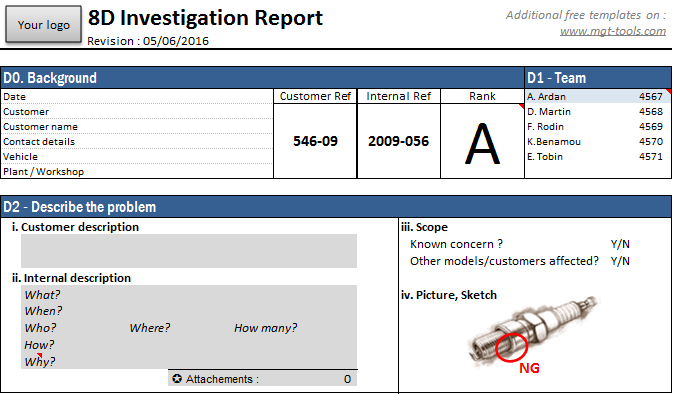Screen dimensions: 675x394
Task: Click the Your logo placeholder button
Action: coord(43,25)
